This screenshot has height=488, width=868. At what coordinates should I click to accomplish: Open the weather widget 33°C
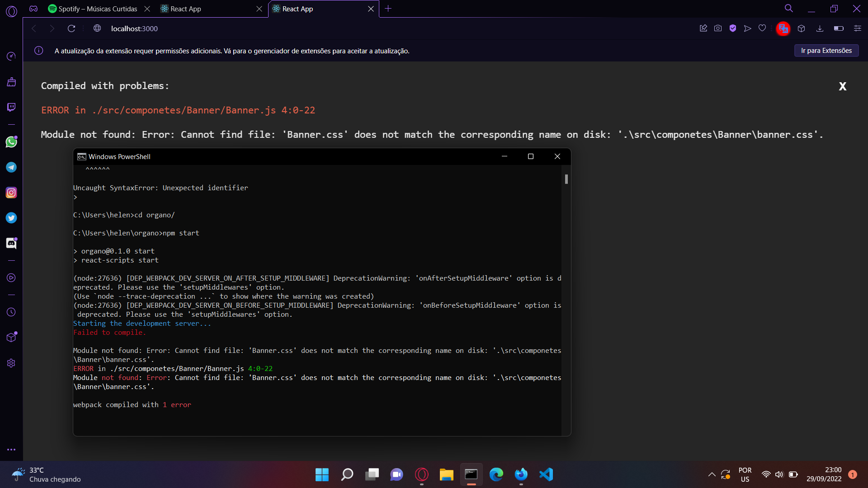[x=46, y=474]
